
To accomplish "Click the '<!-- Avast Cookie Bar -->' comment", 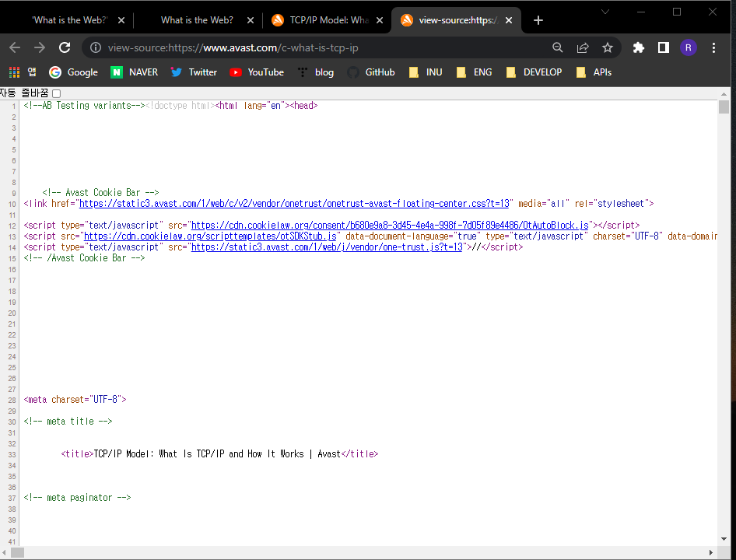I will 100,192.
